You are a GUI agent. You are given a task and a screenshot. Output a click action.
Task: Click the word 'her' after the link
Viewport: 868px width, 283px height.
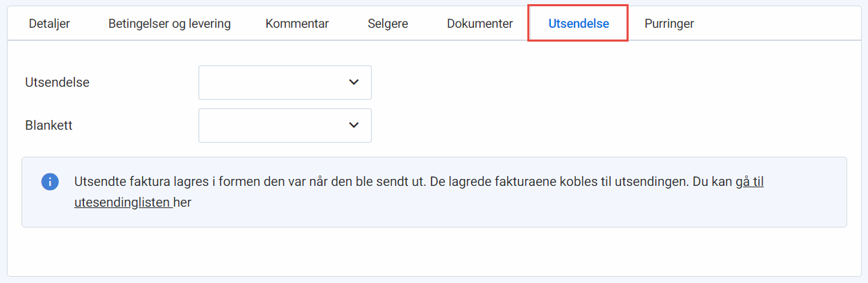tap(182, 203)
